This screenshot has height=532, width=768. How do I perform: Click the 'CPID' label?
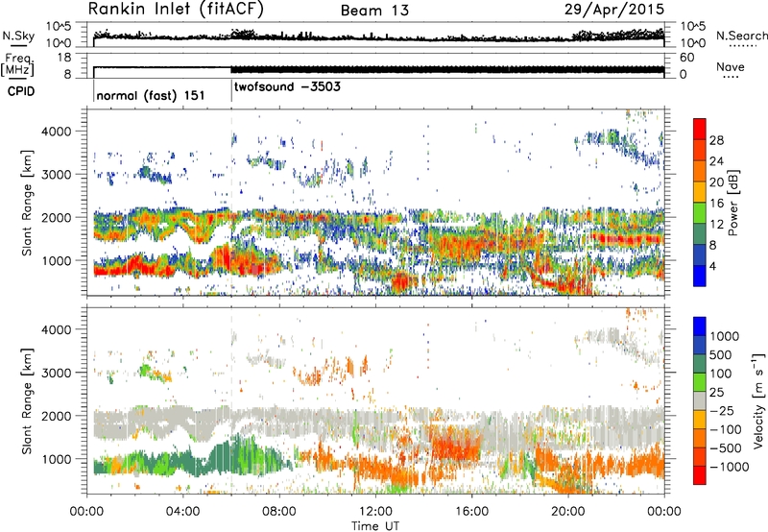tap(21, 91)
